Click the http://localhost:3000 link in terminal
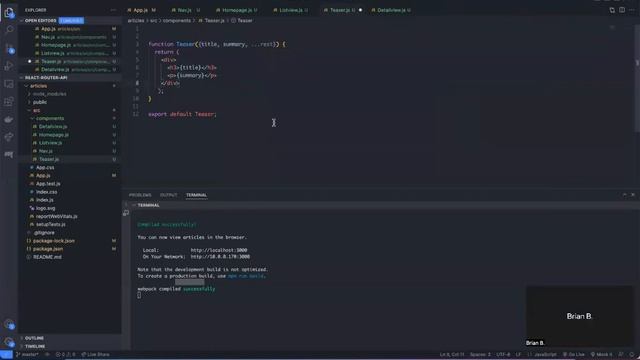Image resolution: width=640 pixels, height=360 pixels. click(219, 250)
